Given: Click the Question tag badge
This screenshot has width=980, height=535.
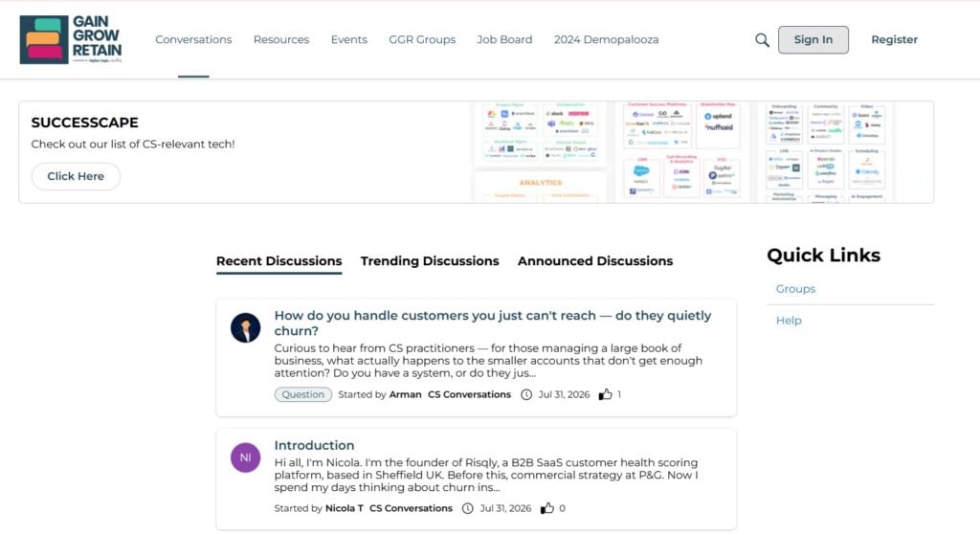Looking at the screenshot, I should tap(303, 394).
